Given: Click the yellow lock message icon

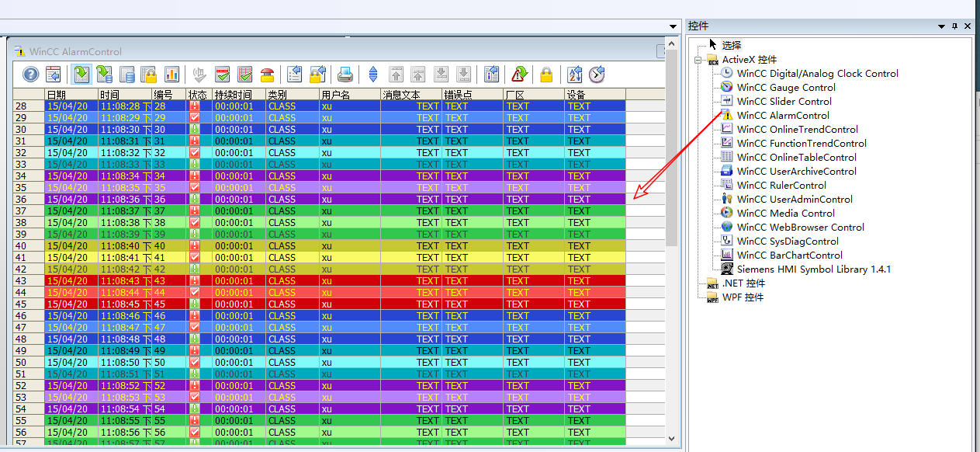Looking at the screenshot, I should pos(546,75).
